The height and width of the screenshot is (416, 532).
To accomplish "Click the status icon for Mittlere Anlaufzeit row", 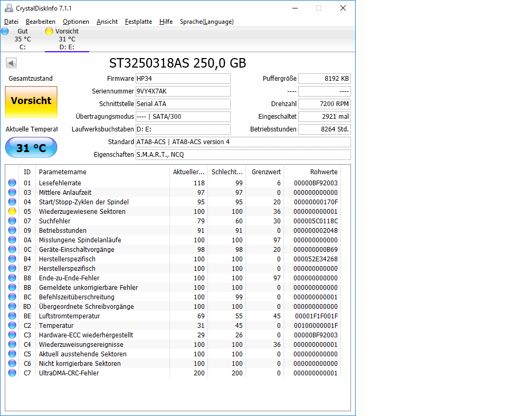I will [x=12, y=192].
